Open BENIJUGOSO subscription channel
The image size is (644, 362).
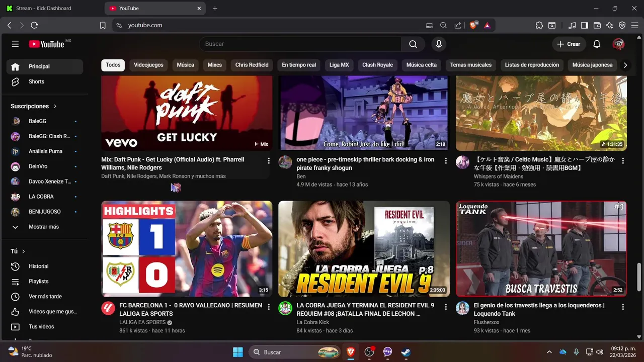click(x=45, y=212)
